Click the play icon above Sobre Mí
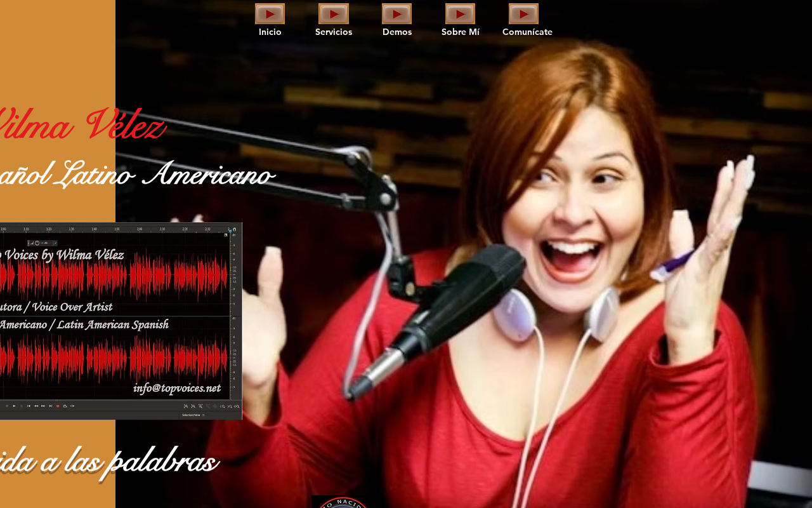Viewport: 812px width, 508px height. [x=461, y=13]
